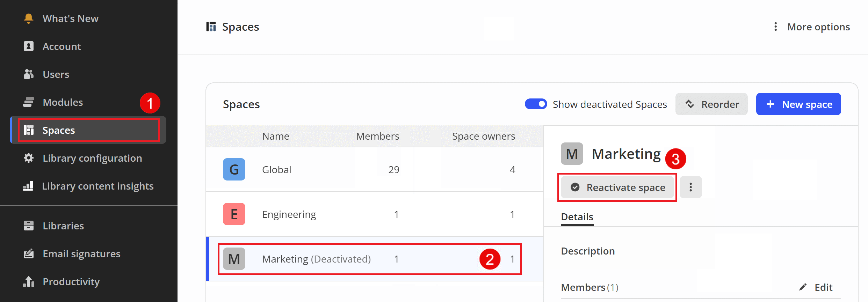
Task: Click the Modules stack icon
Action: click(29, 102)
